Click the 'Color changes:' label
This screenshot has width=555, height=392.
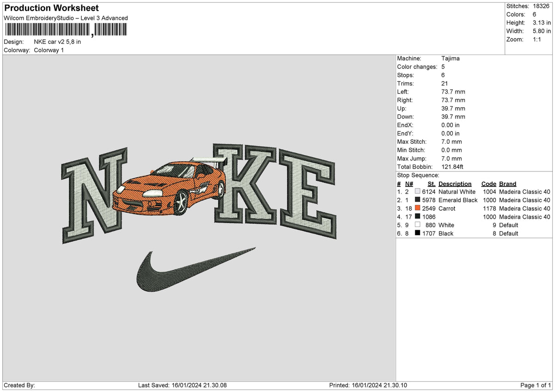click(417, 67)
